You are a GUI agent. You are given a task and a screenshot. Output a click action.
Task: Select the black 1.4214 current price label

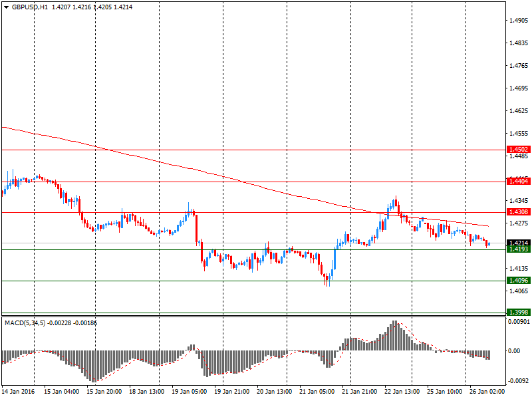pyautogui.click(x=519, y=243)
